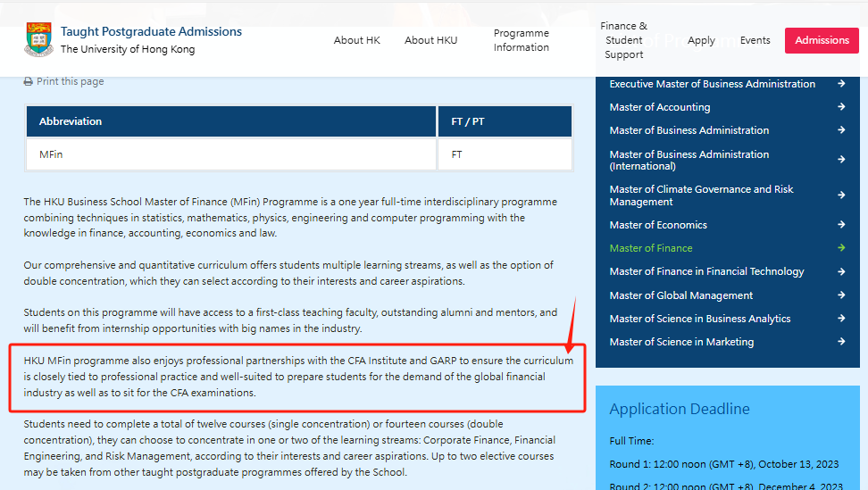Expand the Programme Information menu
Viewport: 868px width, 490px height.
[x=521, y=40]
